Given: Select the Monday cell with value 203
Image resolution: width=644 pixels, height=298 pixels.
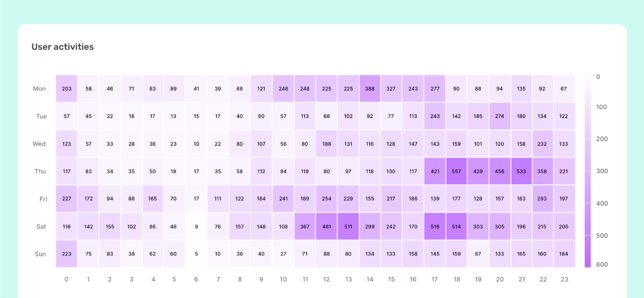Looking at the screenshot, I should pyautogui.click(x=67, y=89).
